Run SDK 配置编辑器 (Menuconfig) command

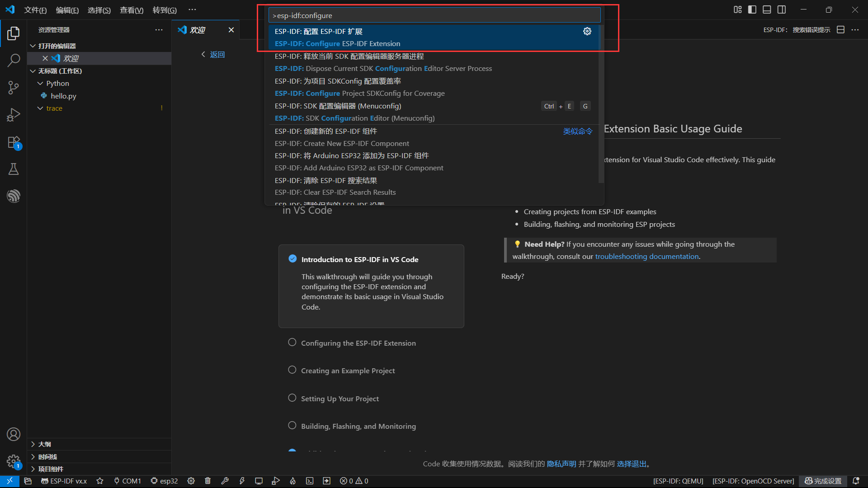coord(434,112)
